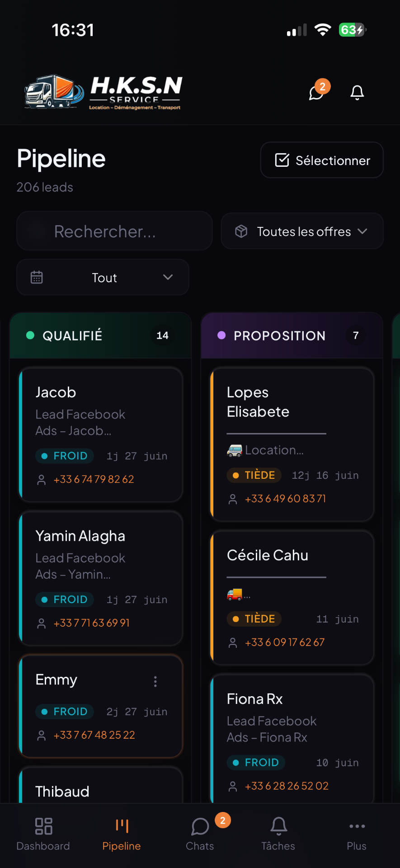Select the PROPOSITION column header
The image size is (400, 868).
(292, 335)
